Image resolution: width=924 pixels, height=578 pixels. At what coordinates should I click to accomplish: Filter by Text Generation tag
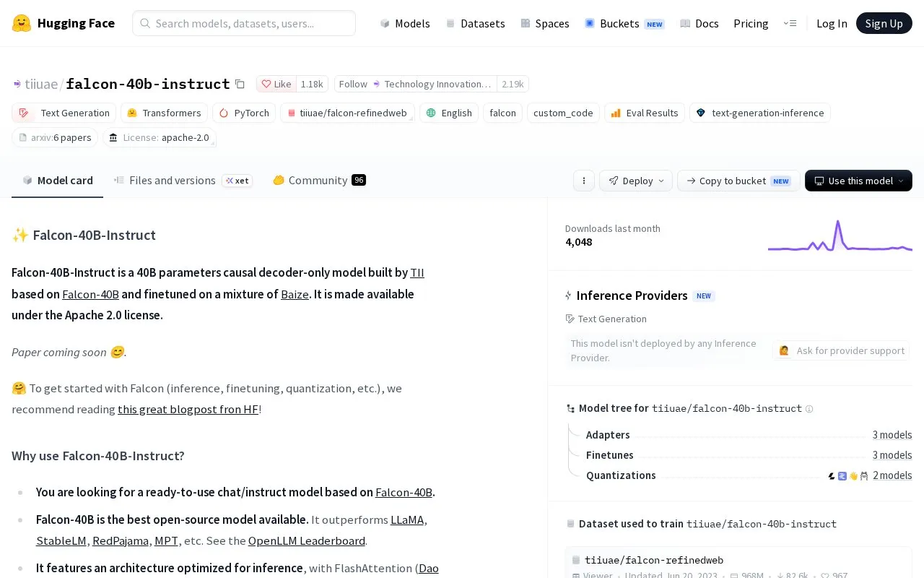coord(64,113)
